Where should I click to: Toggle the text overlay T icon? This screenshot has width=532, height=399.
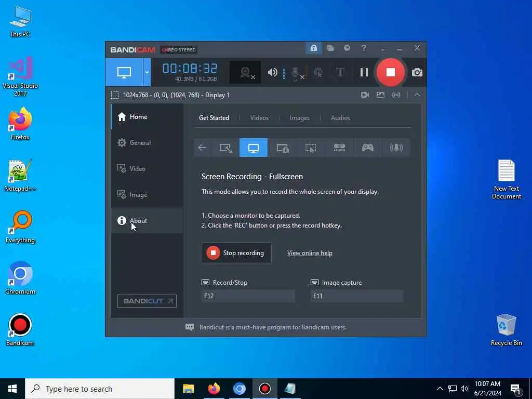pos(340,72)
